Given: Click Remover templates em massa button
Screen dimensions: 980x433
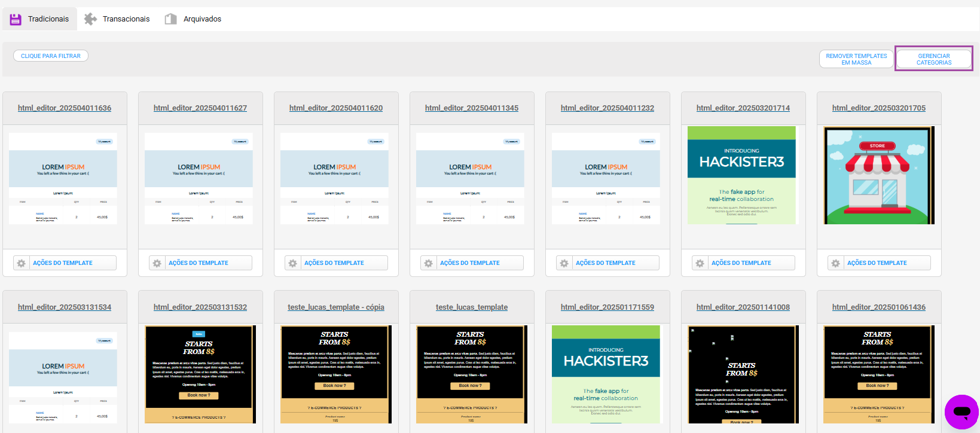Looking at the screenshot, I should tap(856, 59).
